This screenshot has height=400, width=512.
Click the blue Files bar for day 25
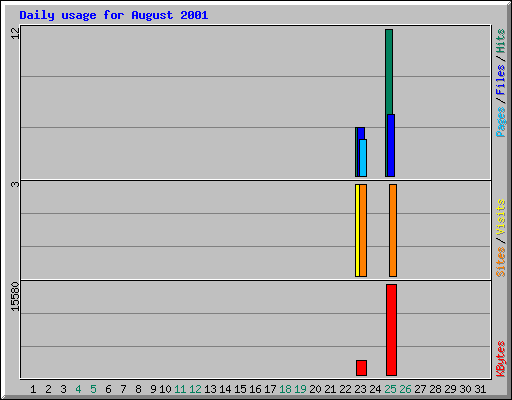tap(391, 145)
